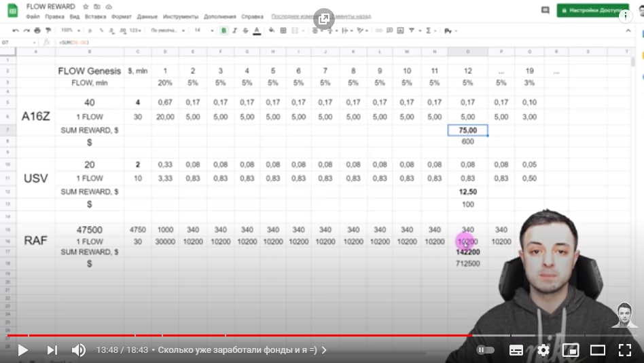
Task: Open the video info card icon
Action: [x=626, y=16]
